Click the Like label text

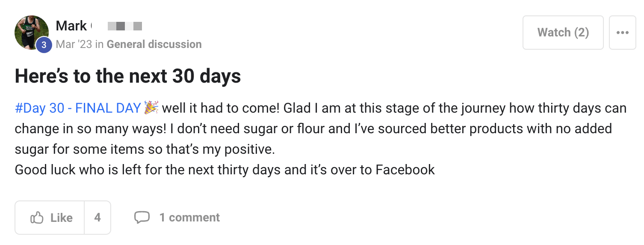(x=61, y=218)
